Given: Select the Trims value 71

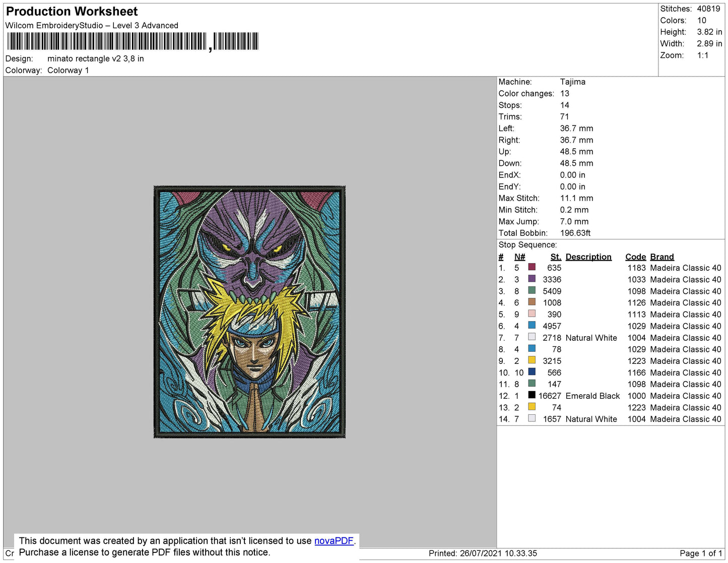Looking at the screenshot, I should (x=564, y=117).
